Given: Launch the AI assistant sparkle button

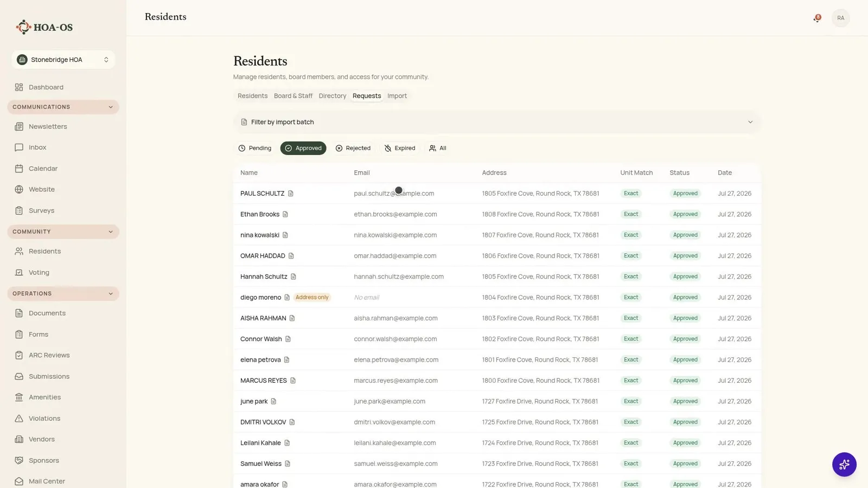Looking at the screenshot, I should [844, 465].
